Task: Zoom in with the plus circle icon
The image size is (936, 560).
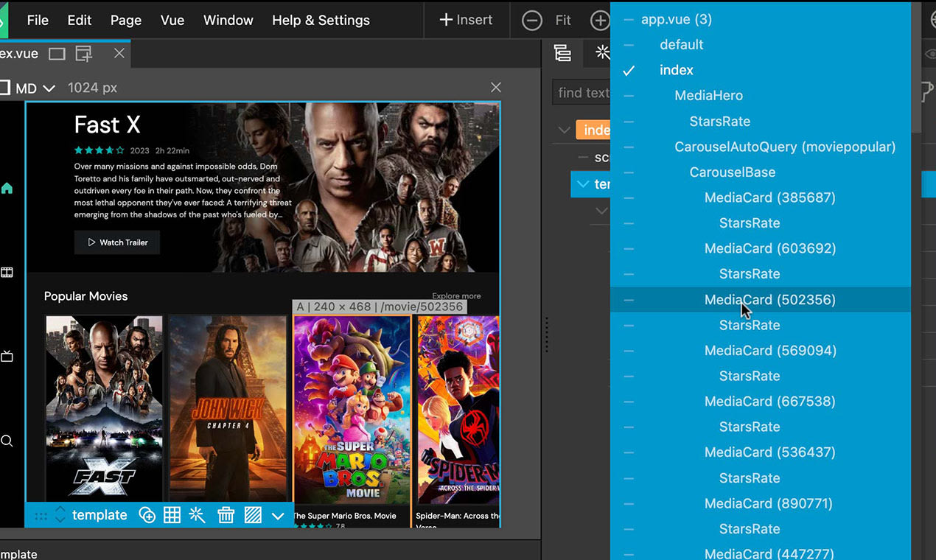Action: click(x=600, y=21)
